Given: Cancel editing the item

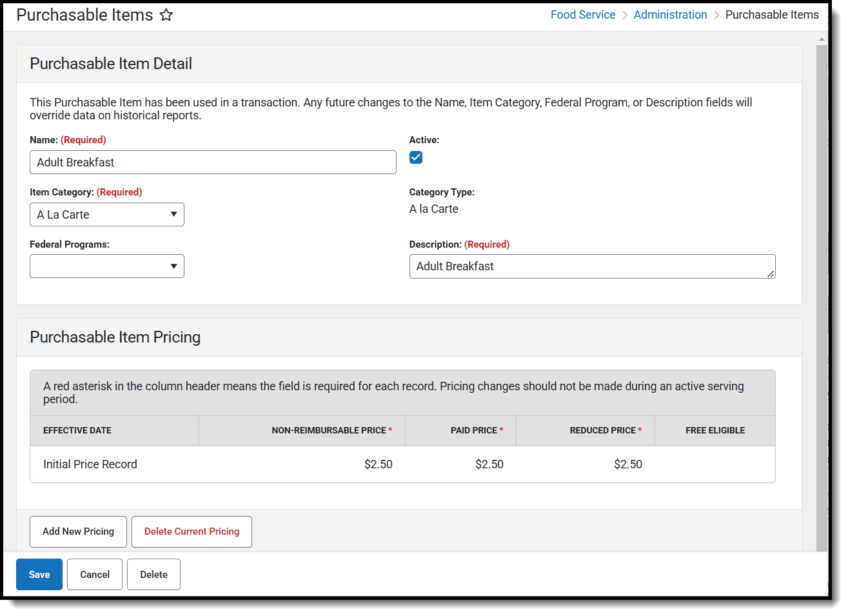Looking at the screenshot, I should (95, 575).
